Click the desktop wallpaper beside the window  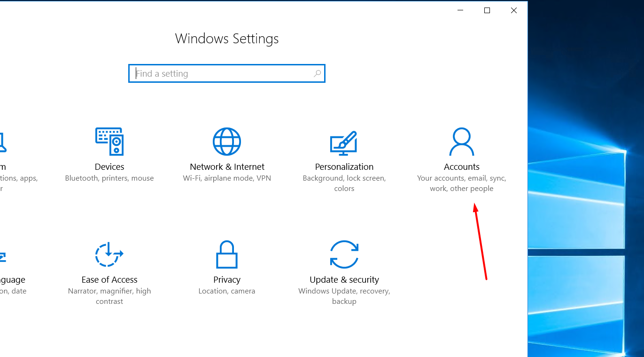[x=587, y=188]
